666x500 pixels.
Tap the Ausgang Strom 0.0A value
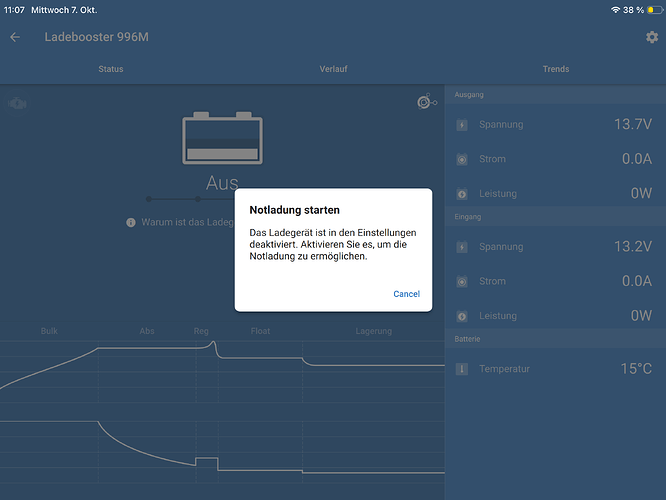click(x=637, y=159)
